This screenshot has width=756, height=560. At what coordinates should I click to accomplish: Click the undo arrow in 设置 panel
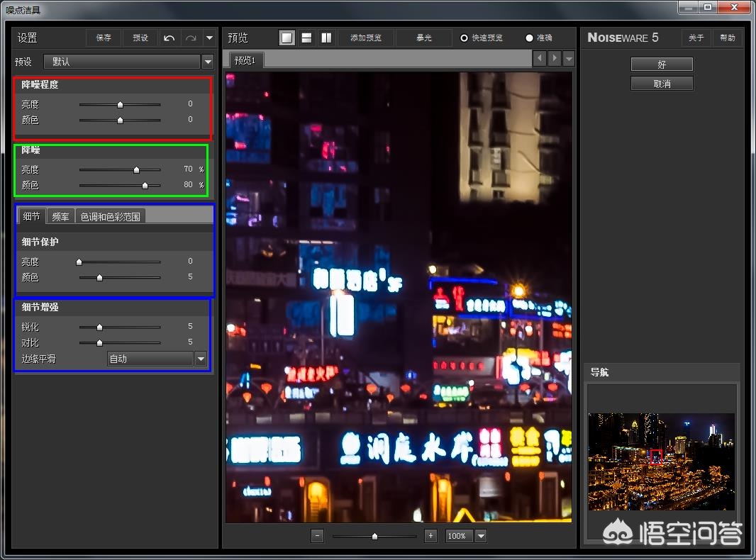point(169,38)
